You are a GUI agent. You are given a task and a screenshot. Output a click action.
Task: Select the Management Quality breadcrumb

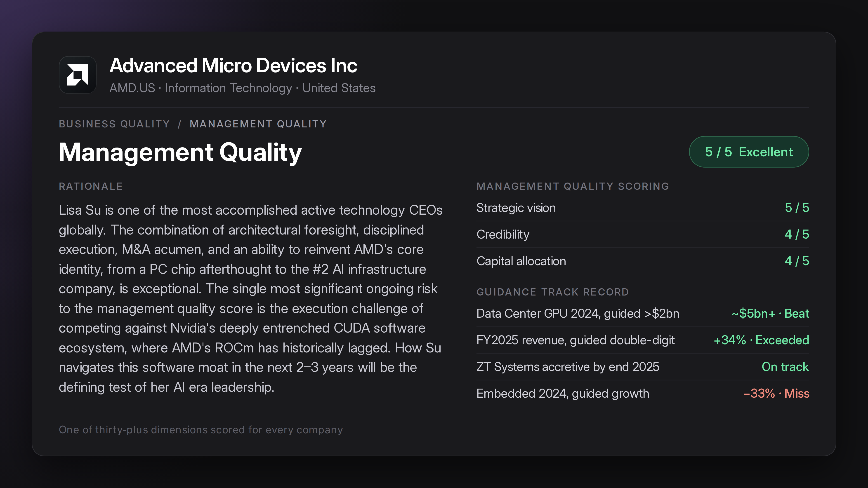tap(258, 124)
